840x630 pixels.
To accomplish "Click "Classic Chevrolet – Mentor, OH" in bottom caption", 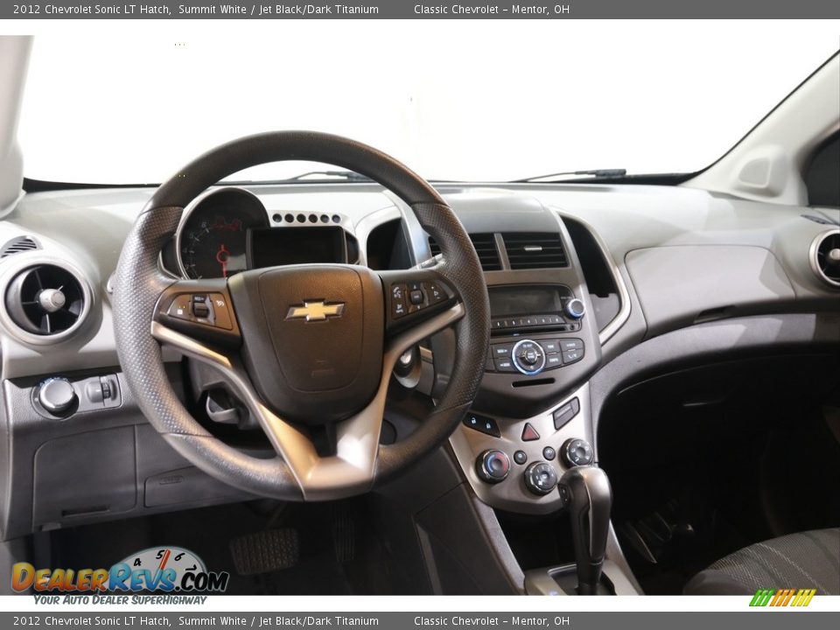I will [491, 621].
